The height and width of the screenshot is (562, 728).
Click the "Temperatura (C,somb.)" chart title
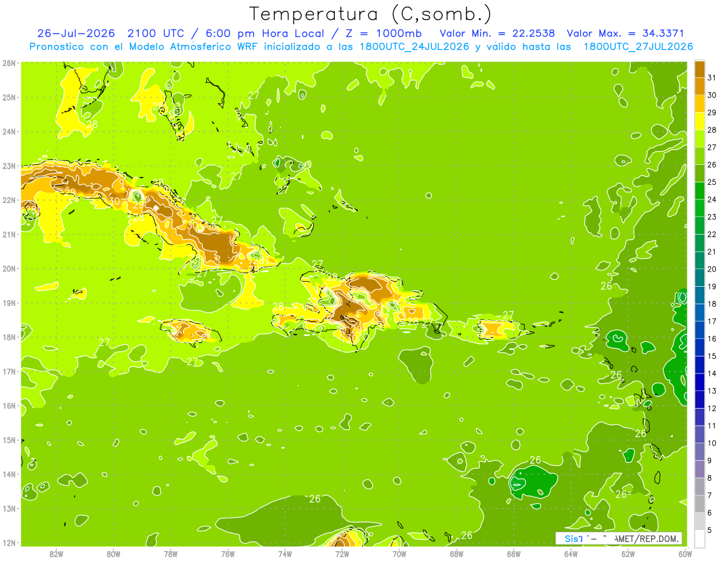(x=371, y=15)
